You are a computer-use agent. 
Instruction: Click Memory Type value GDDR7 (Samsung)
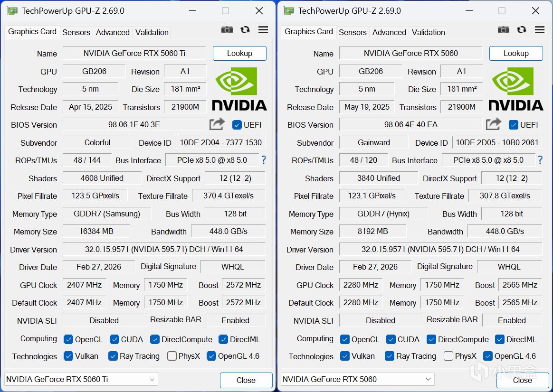(107, 214)
